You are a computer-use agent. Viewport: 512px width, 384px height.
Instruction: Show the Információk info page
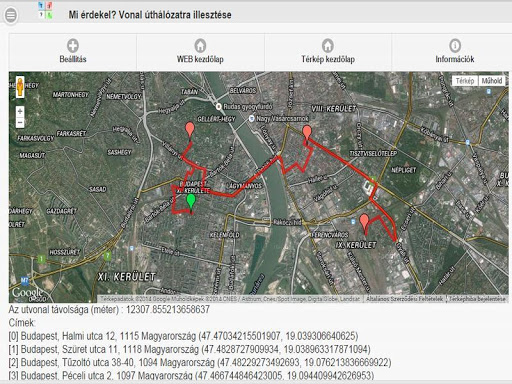point(455,51)
